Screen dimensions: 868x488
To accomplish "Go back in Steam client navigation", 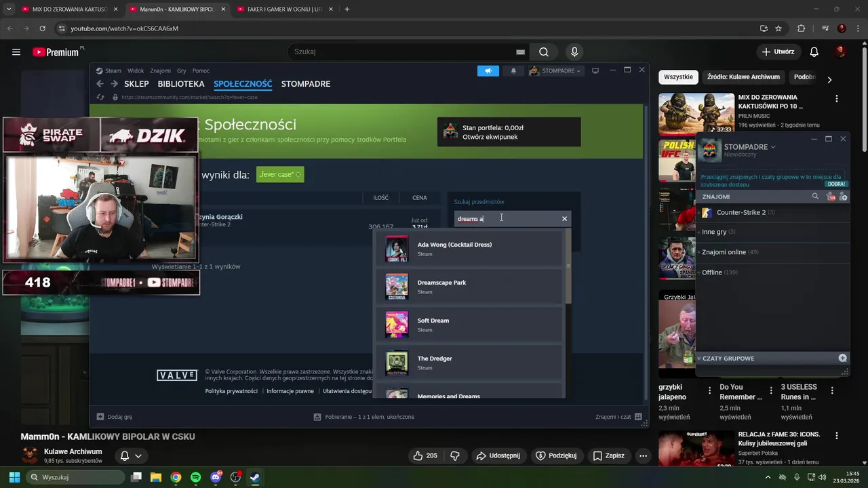I will point(100,84).
